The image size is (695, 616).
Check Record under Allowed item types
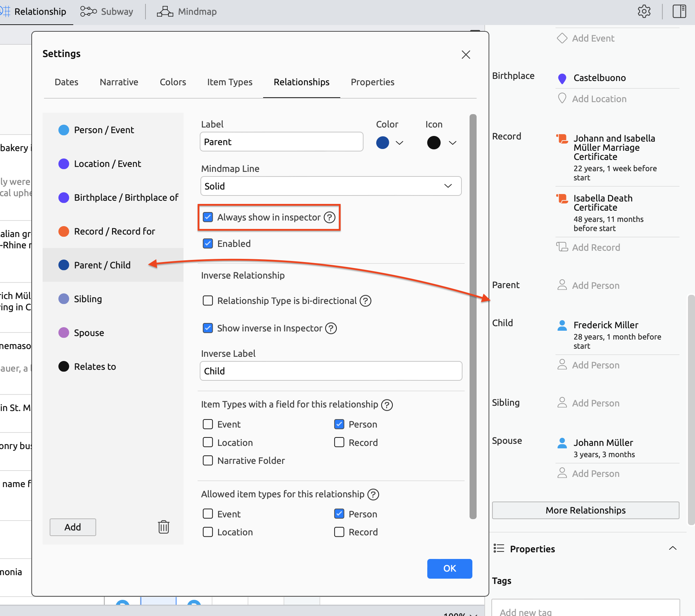[339, 532]
